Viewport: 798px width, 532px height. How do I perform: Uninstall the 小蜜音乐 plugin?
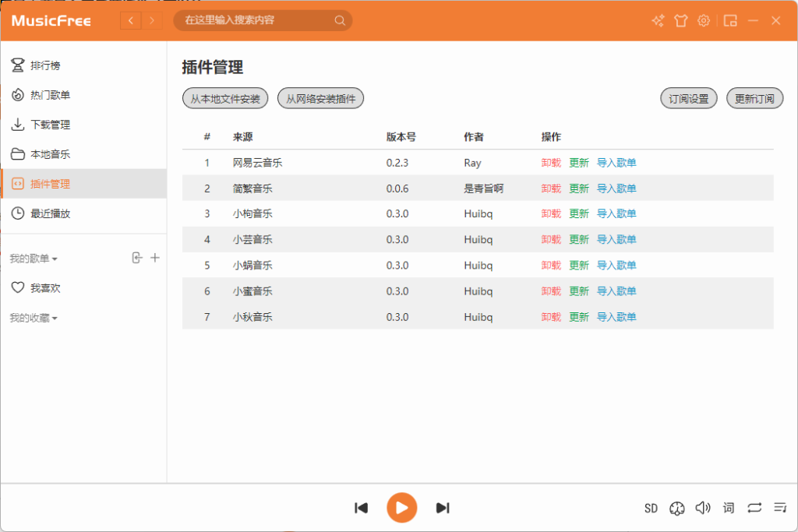[551, 291]
